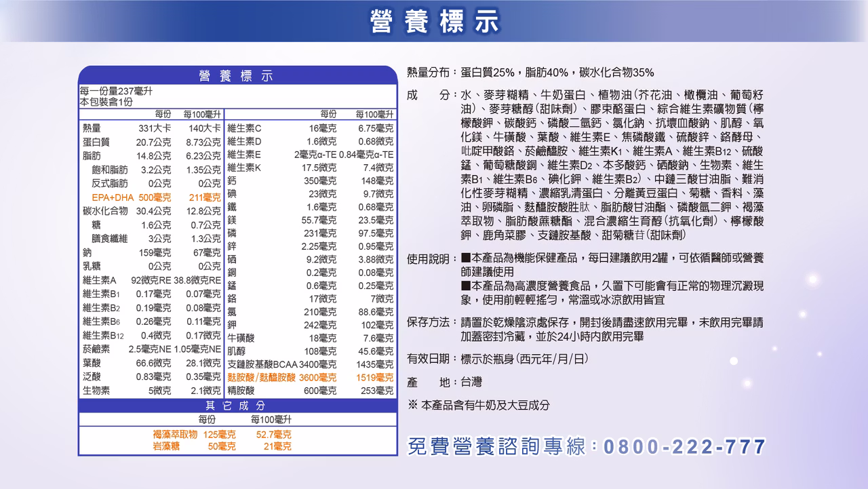Click first square bullet under 使用說明
This screenshot has width=868, height=489.
pyautogui.click(x=465, y=258)
